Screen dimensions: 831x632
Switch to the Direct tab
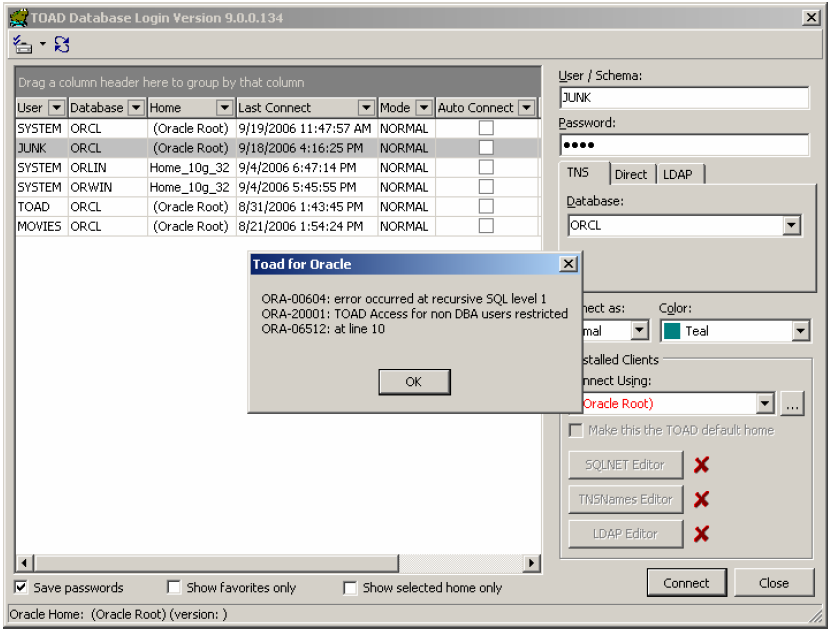(x=631, y=174)
